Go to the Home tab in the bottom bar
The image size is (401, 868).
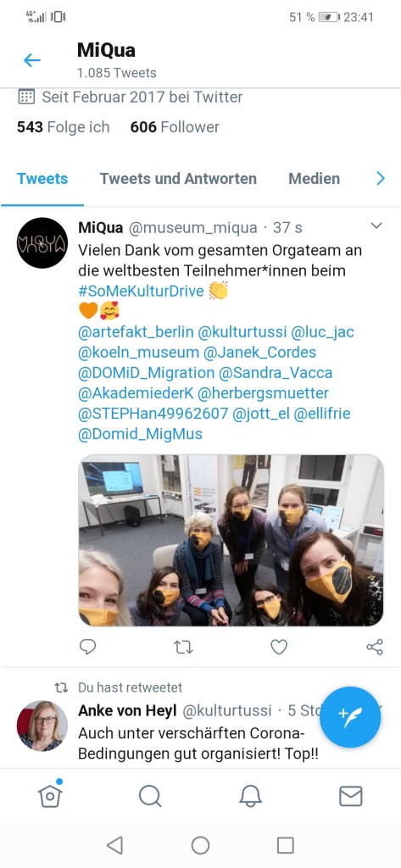(50, 796)
